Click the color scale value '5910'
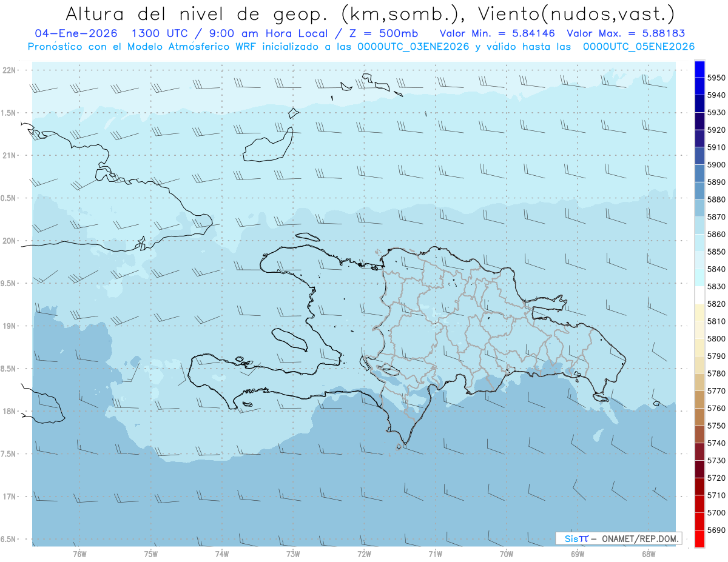Viewport: 728px width, 562px height. pos(716,147)
